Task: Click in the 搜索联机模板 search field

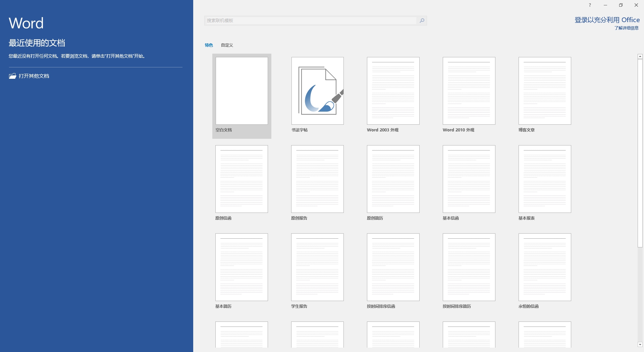Action: click(310, 20)
